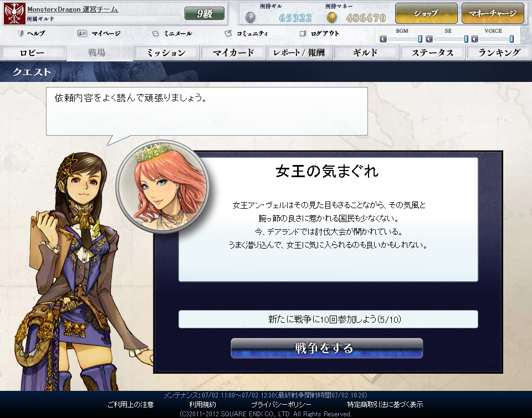
Task: Click the マネーチャージ button
Action: point(492,13)
